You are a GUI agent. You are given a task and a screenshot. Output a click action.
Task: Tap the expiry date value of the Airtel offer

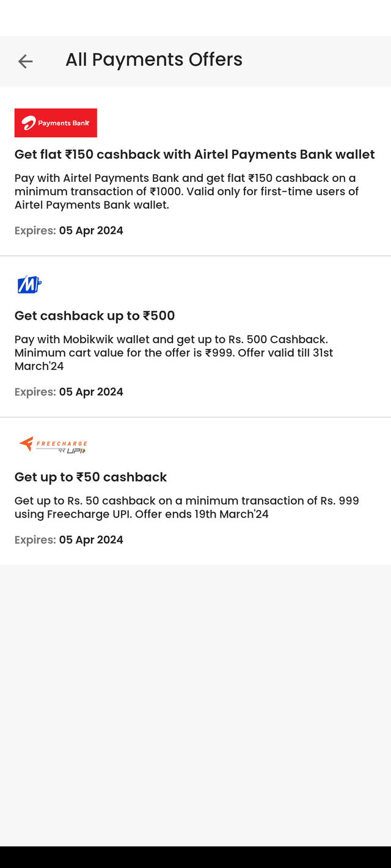(x=91, y=231)
